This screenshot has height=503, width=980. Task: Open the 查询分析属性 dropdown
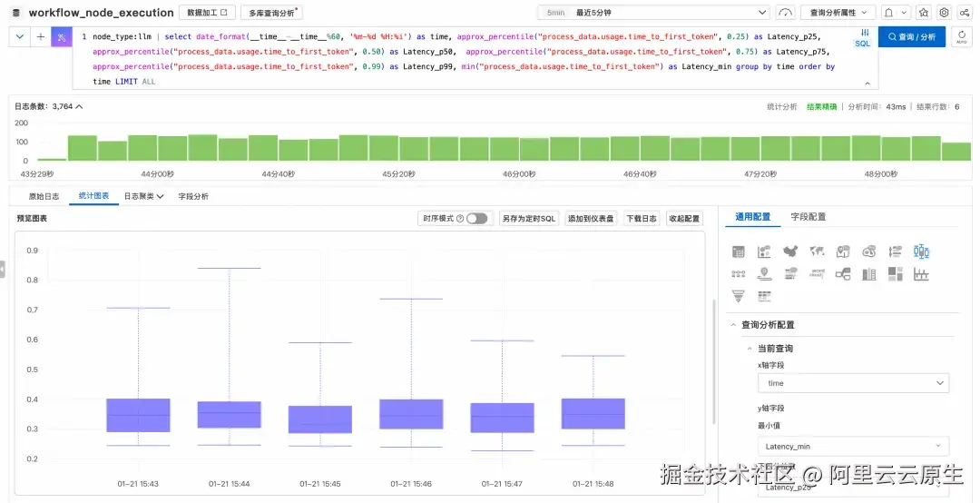(x=838, y=13)
